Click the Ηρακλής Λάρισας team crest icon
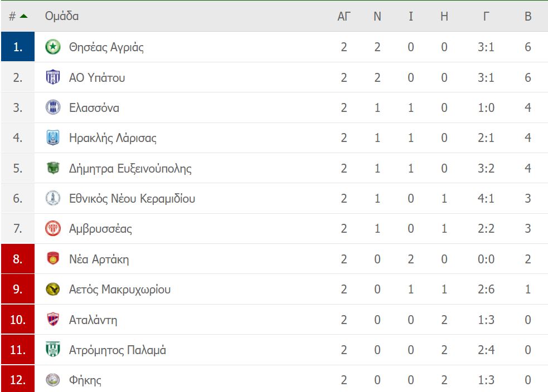The width and height of the screenshot is (548, 392). pyautogui.click(x=53, y=138)
